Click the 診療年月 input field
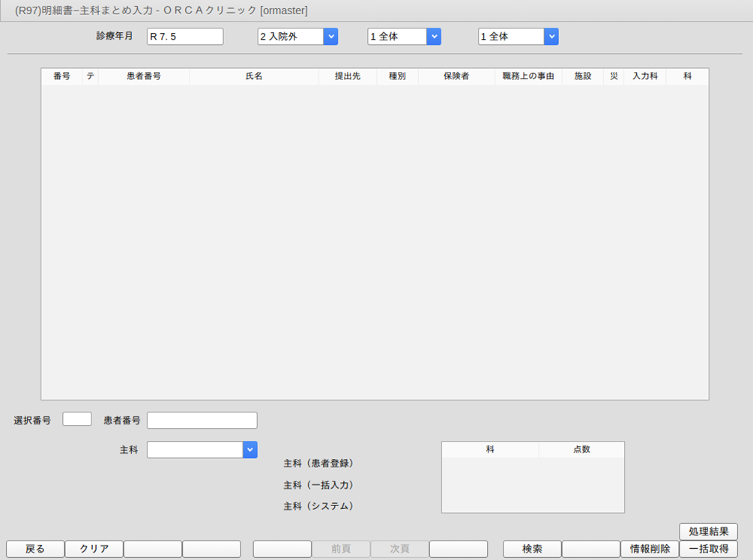 (x=185, y=37)
